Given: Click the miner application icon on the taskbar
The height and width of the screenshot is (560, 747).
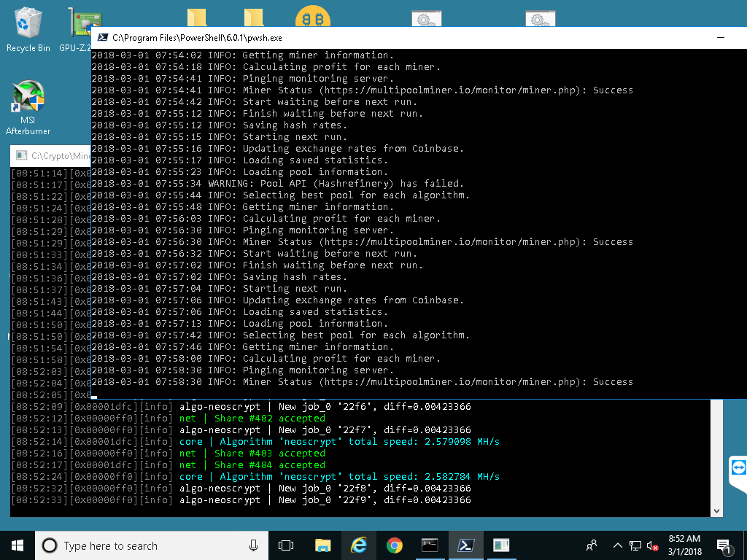Looking at the screenshot, I should point(500,545).
